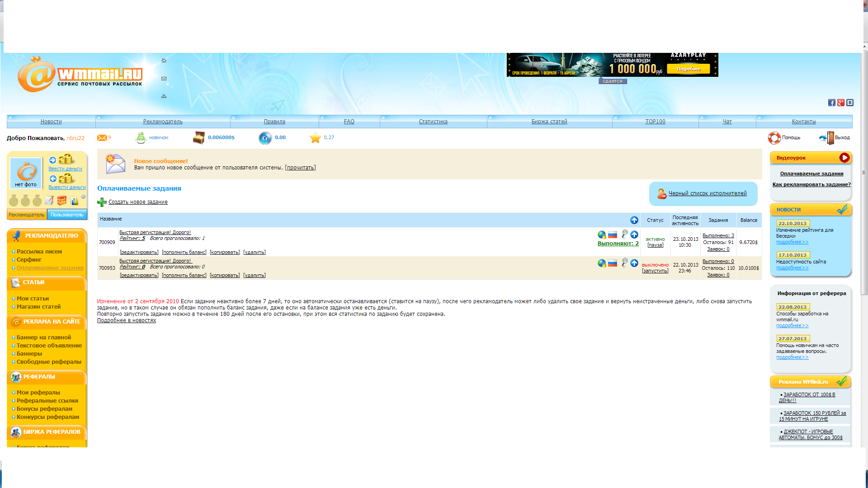Open the Статистика menu item

[433, 122]
